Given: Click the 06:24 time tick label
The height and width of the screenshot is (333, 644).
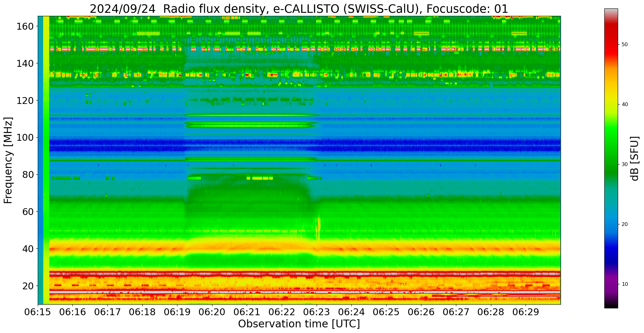Looking at the screenshot, I should tap(351, 312).
